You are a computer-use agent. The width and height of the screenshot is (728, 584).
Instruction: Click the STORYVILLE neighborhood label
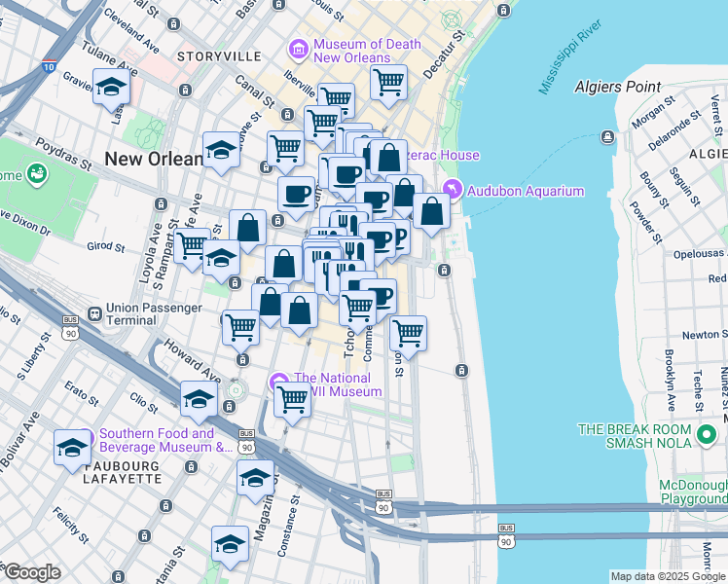(220, 56)
